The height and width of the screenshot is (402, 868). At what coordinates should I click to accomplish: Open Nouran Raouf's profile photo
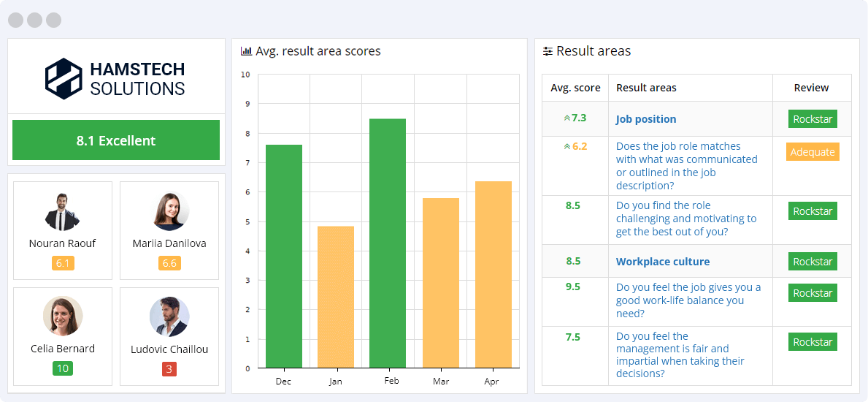[x=63, y=213]
